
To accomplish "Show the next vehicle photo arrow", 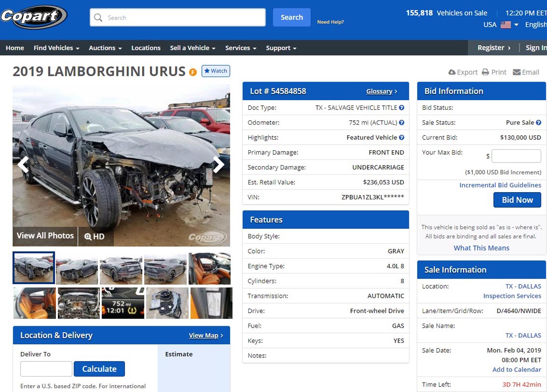I will pos(219,164).
